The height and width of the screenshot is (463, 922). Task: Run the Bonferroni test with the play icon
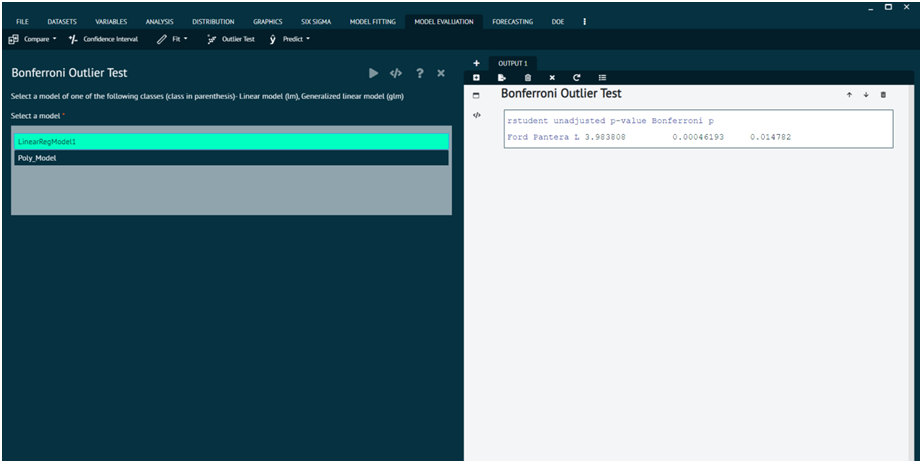tap(373, 73)
